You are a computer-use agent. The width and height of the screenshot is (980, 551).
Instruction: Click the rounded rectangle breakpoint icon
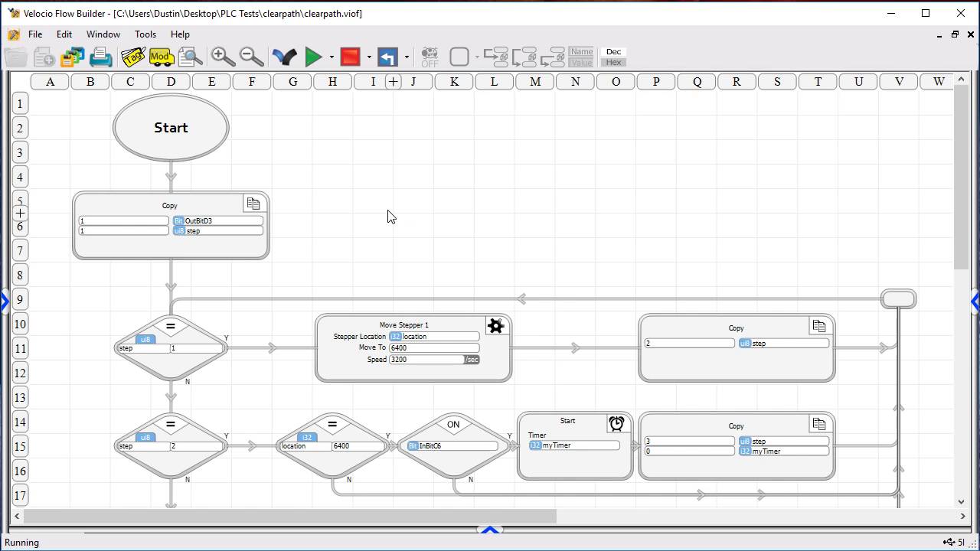pyautogui.click(x=459, y=57)
